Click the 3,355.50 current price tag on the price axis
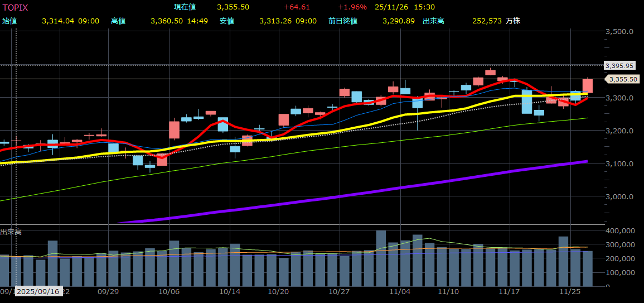Screen dimensions: 644x303 tap(622, 79)
